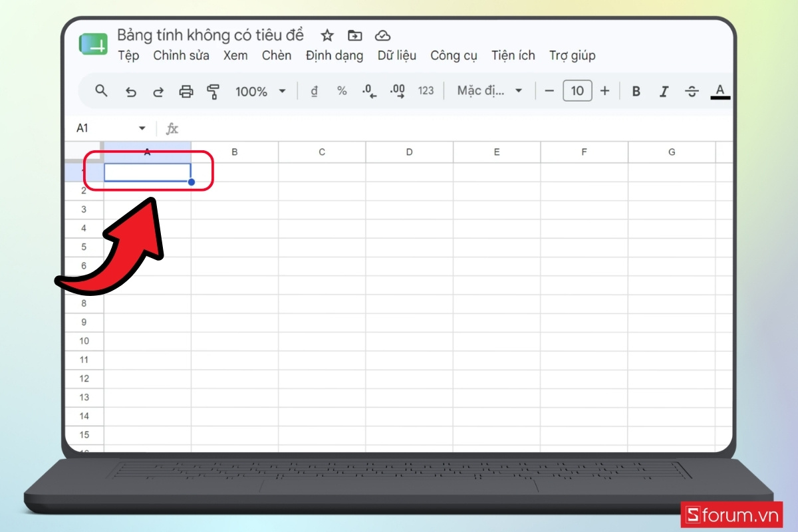
Task: Open the Công cụ menu
Action: coord(454,55)
